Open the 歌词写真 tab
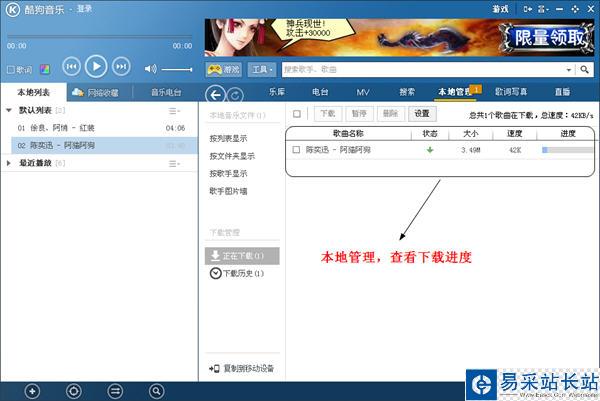Viewport: 600px width, 401px height. click(511, 92)
